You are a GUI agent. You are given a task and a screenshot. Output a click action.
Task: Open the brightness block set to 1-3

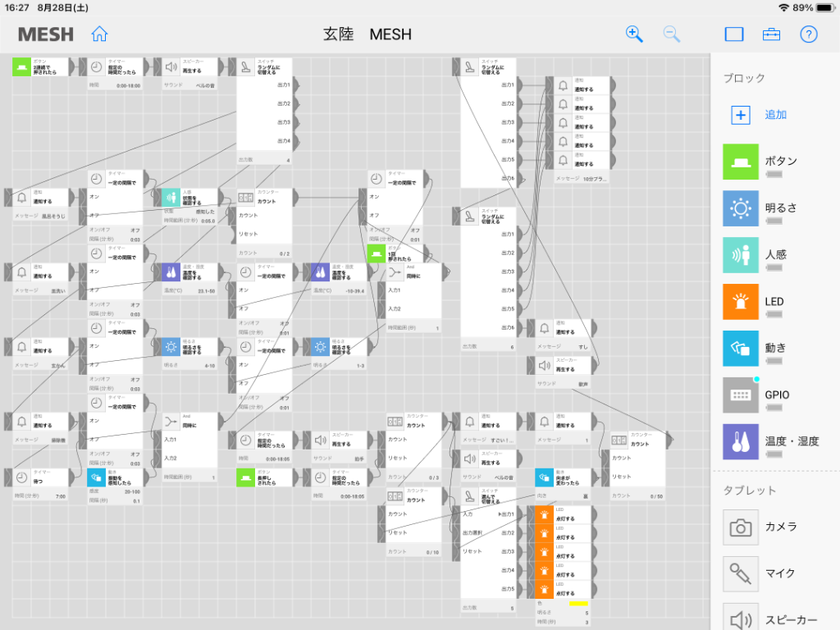tap(339, 347)
